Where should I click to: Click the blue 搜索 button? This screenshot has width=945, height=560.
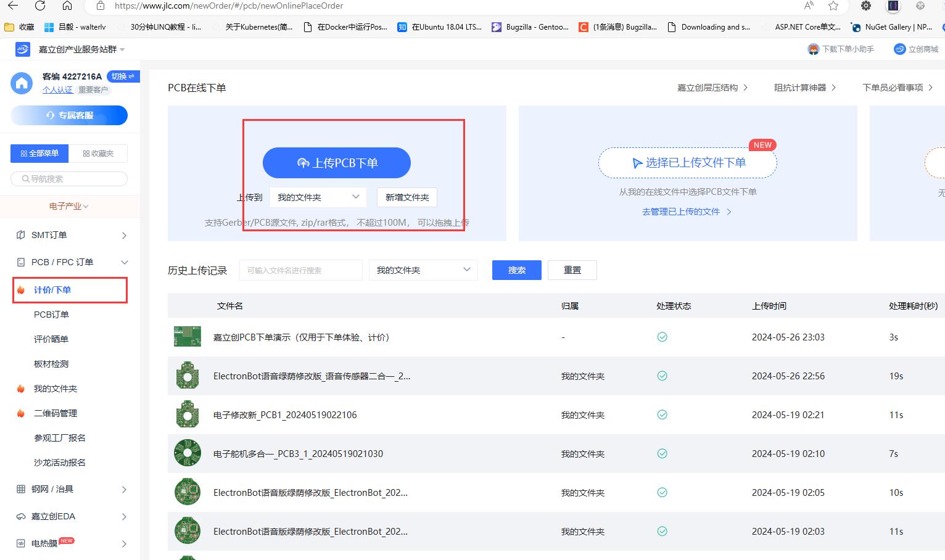pyautogui.click(x=516, y=270)
